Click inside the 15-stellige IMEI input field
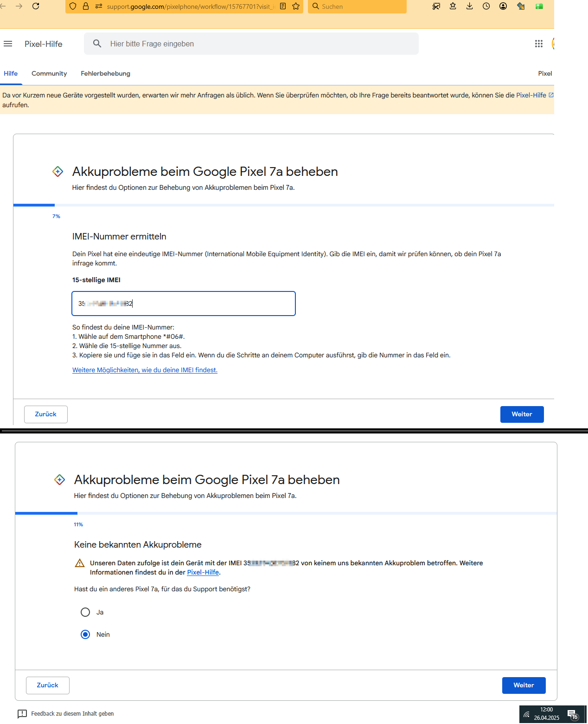 pyautogui.click(x=183, y=304)
